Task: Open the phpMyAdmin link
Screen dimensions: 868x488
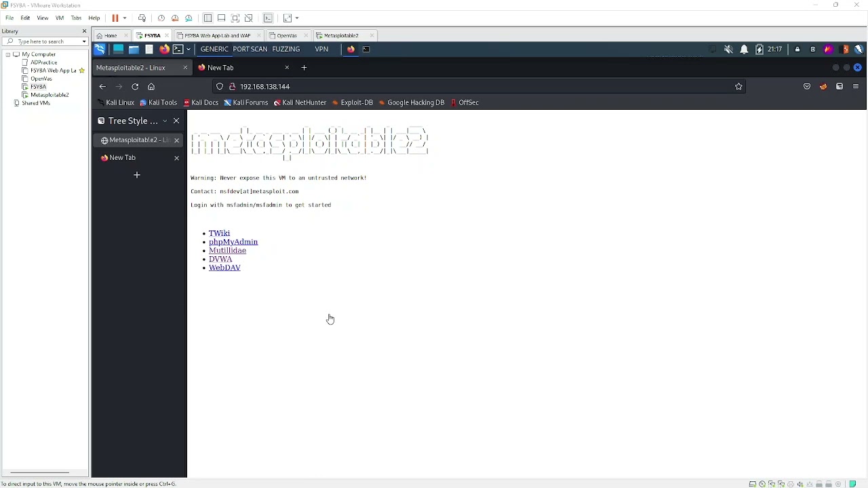Action: click(233, 242)
